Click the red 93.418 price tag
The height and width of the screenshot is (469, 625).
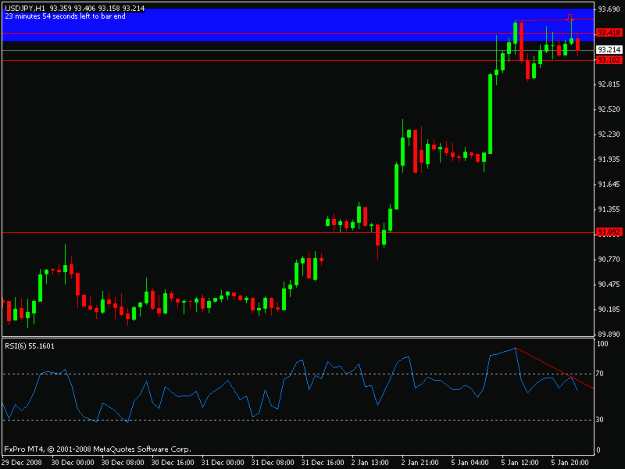(609, 33)
